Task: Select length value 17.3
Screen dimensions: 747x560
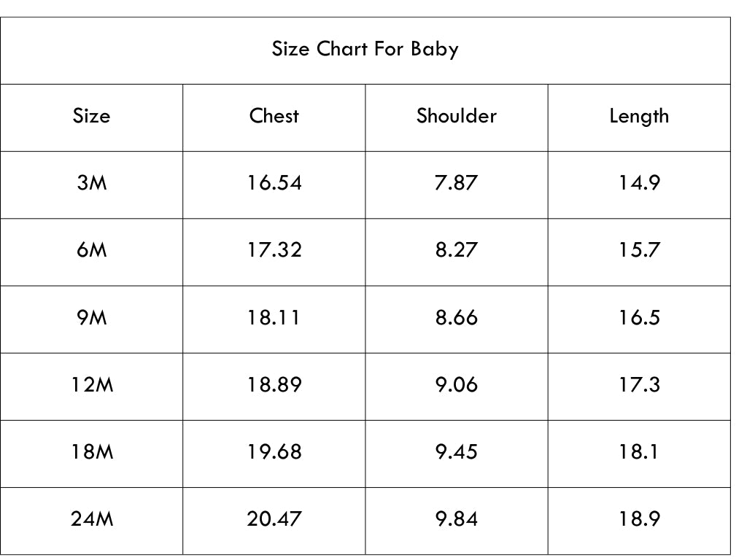Action: click(x=639, y=385)
